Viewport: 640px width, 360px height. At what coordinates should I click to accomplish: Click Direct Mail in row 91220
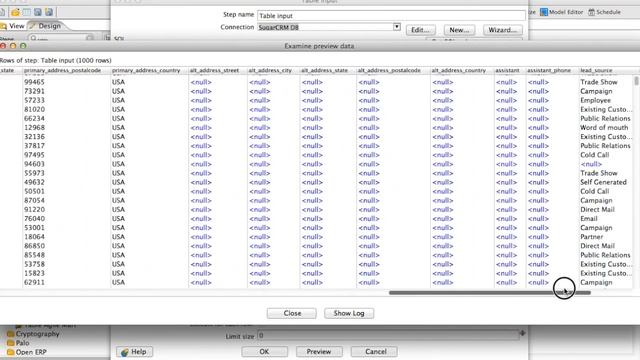click(597, 209)
